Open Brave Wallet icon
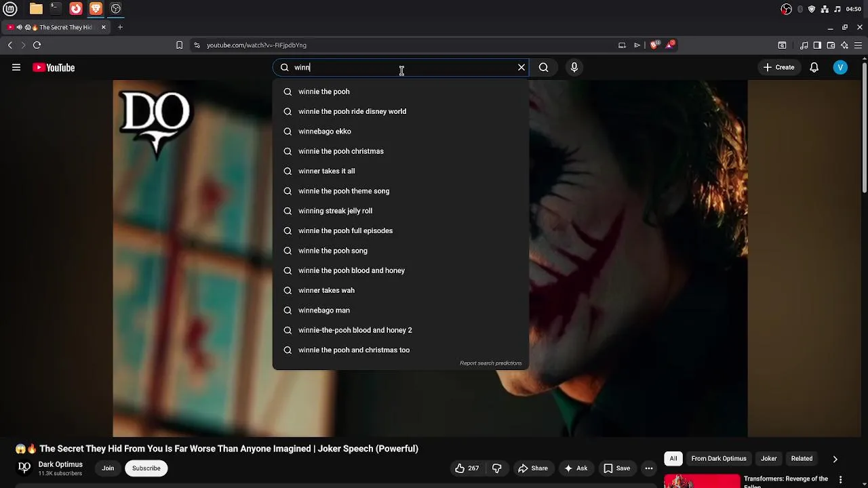This screenshot has height=488, width=868. click(831, 45)
